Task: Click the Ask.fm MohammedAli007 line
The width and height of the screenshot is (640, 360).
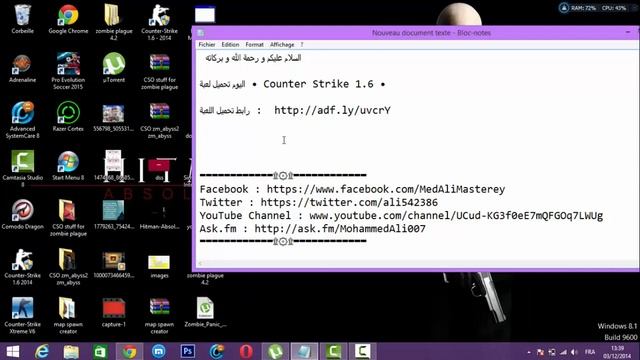Action: coord(313,228)
